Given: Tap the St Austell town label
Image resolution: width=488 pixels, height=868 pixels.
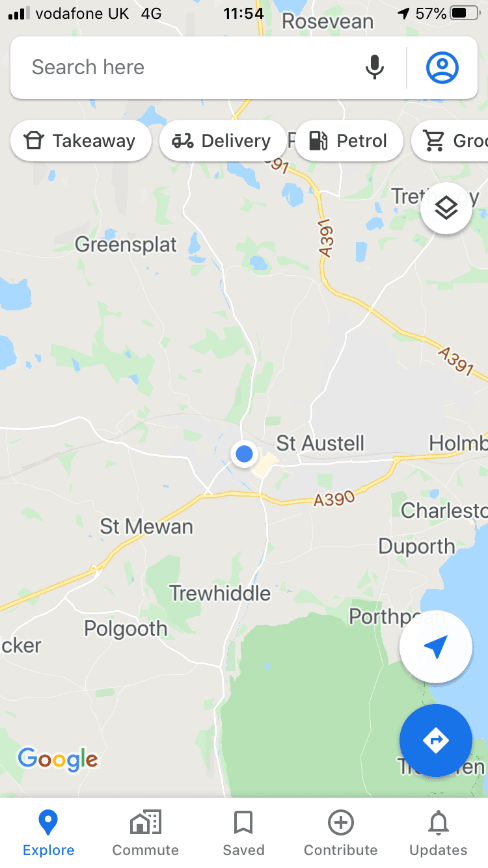Looking at the screenshot, I should coord(320,444).
